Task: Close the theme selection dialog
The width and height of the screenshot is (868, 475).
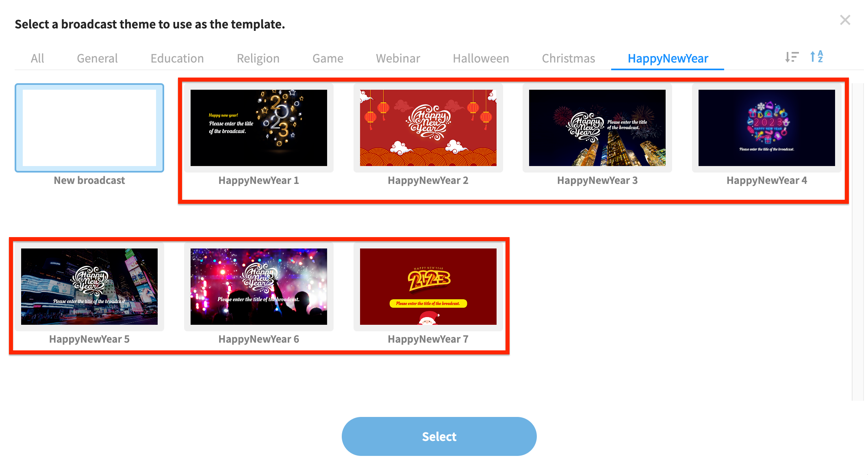Action: click(845, 20)
